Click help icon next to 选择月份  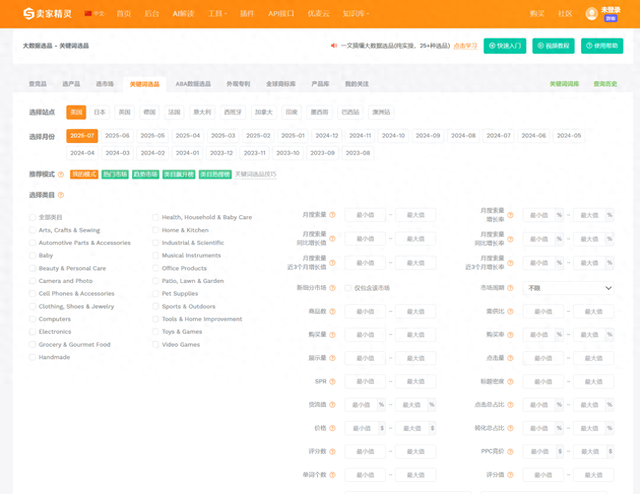[x=61, y=136]
